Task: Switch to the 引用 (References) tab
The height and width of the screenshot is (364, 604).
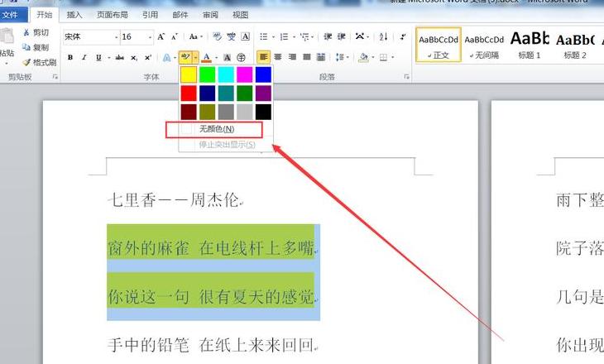Action: (150, 15)
